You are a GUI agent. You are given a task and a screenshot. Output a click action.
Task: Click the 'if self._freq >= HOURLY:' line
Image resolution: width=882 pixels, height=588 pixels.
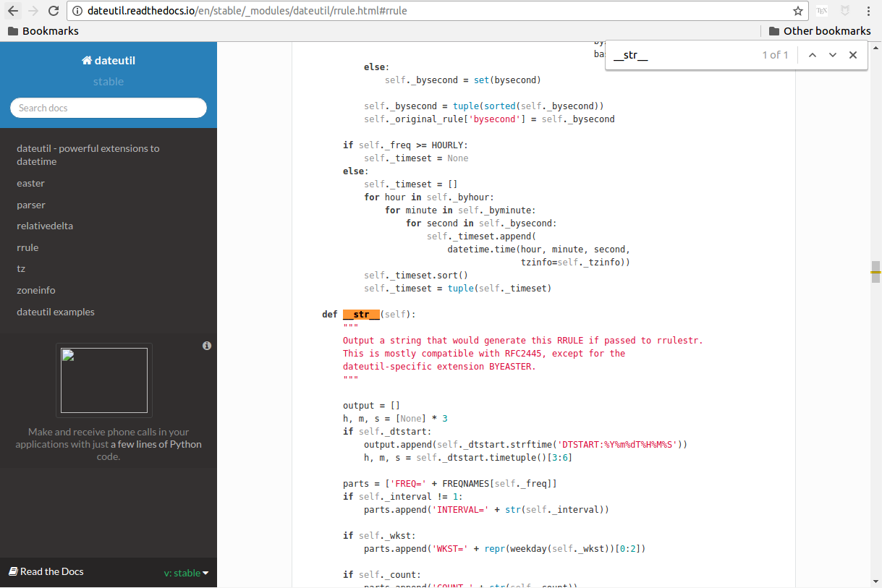point(405,145)
